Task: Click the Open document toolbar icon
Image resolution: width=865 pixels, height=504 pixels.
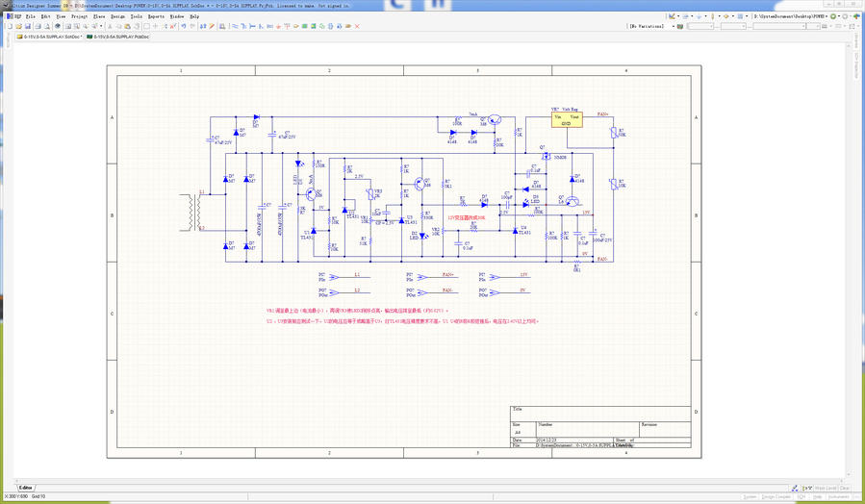Action: click(x=18, y=26)
